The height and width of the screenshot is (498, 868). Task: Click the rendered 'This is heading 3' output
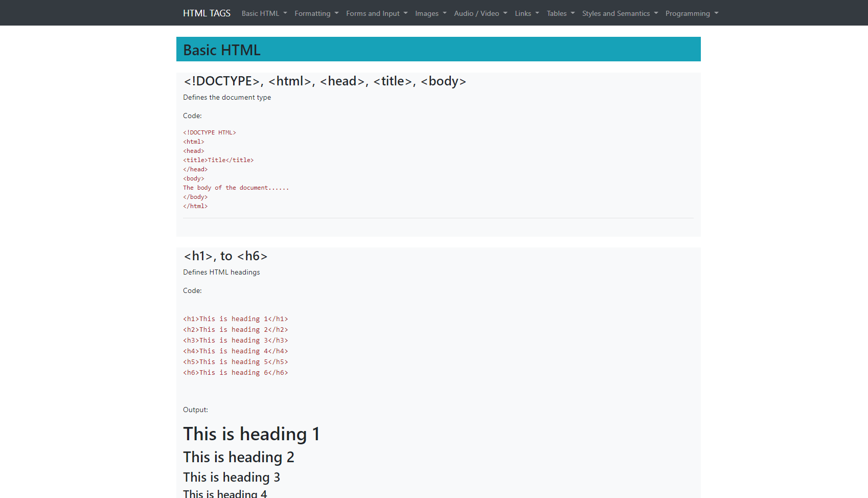tap(232, 477)
